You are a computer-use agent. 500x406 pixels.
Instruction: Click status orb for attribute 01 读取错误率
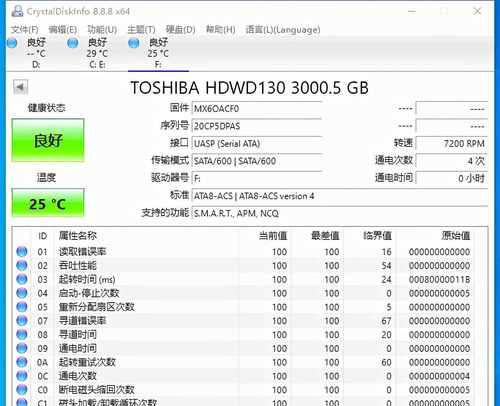(x=22, y=251)
